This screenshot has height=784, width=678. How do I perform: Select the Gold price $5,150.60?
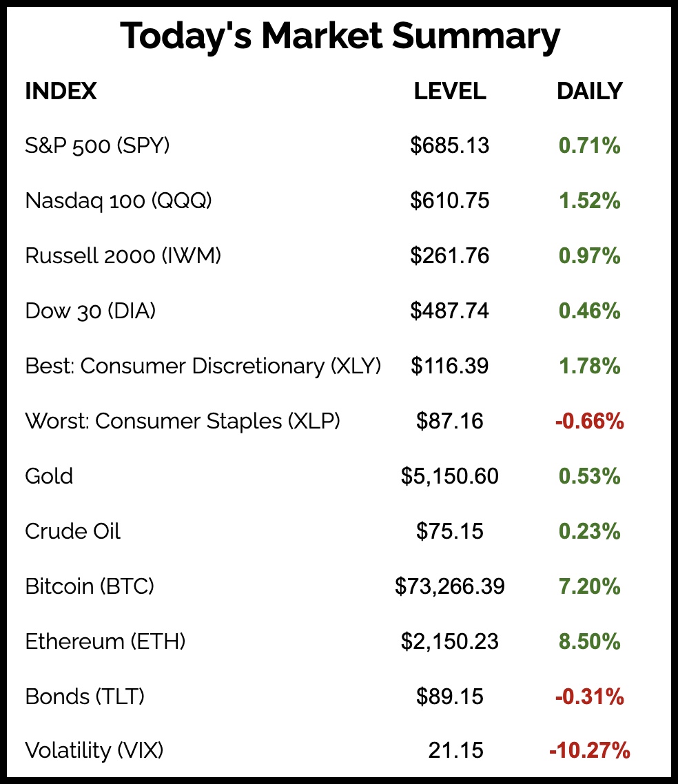point(450,476)
